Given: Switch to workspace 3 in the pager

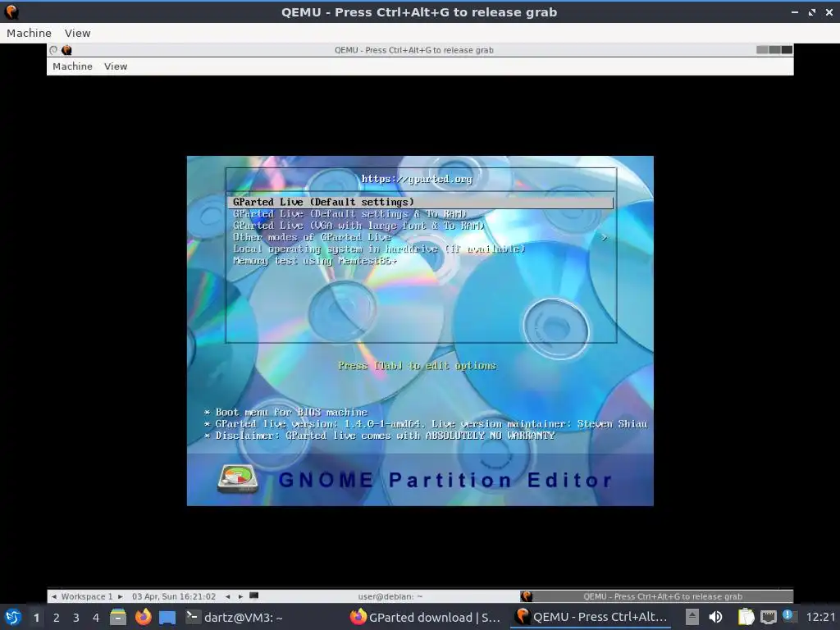Looking at the screenshot, I should click(x=76, y=618).
